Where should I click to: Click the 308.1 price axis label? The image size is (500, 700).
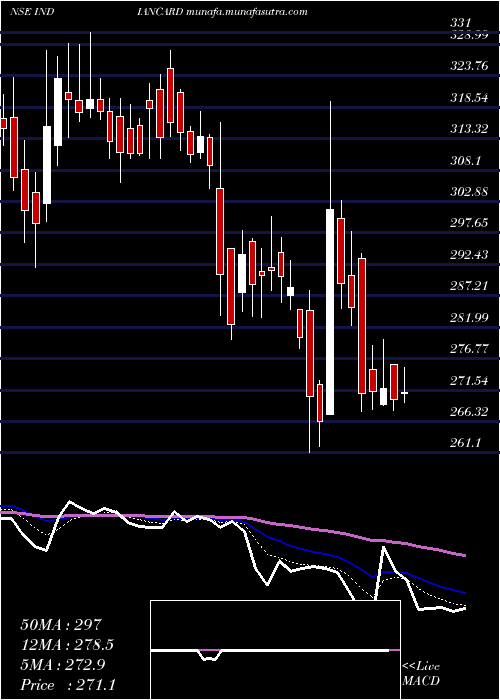pos(465,160)
